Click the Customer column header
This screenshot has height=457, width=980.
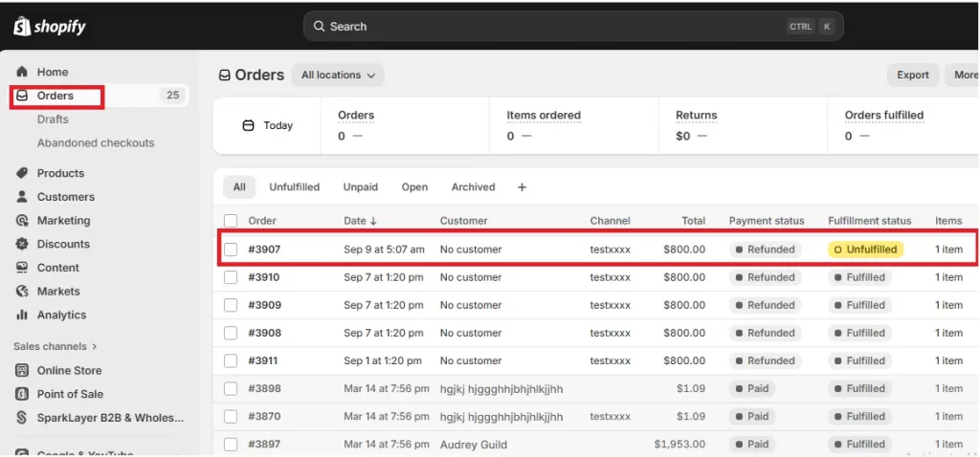(464, 221)
